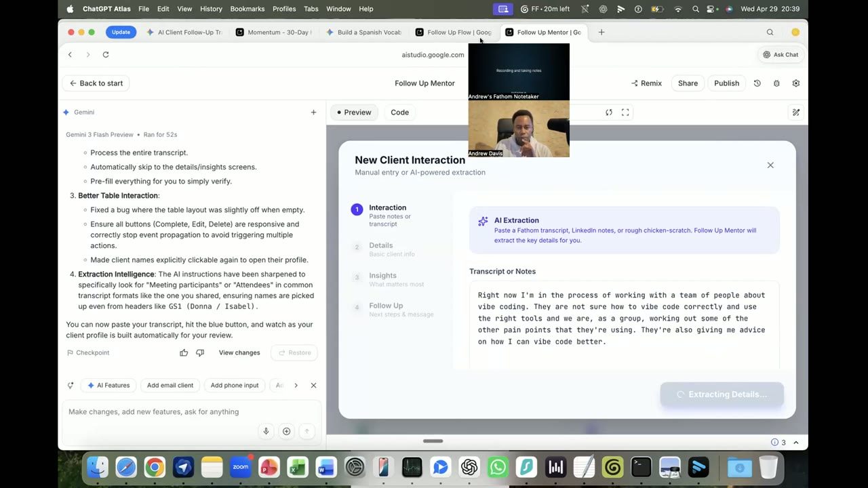Click the annotate pencil icon
Viewport: 868px width, 488px height.
tap(796, 113)
